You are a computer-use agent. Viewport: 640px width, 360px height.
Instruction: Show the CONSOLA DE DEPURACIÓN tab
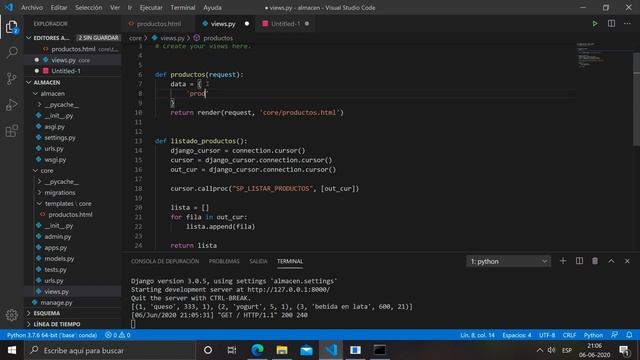(x=165, y=261)
